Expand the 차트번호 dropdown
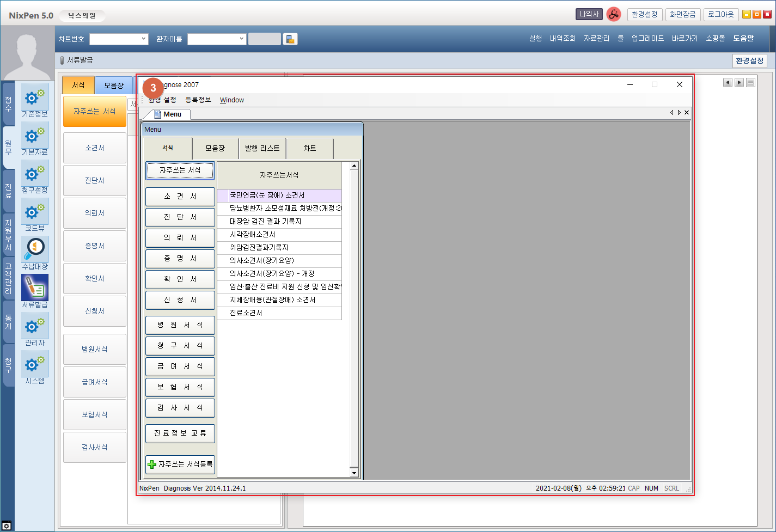Screen dimensions: 776x532 click(x=143, y=39)
